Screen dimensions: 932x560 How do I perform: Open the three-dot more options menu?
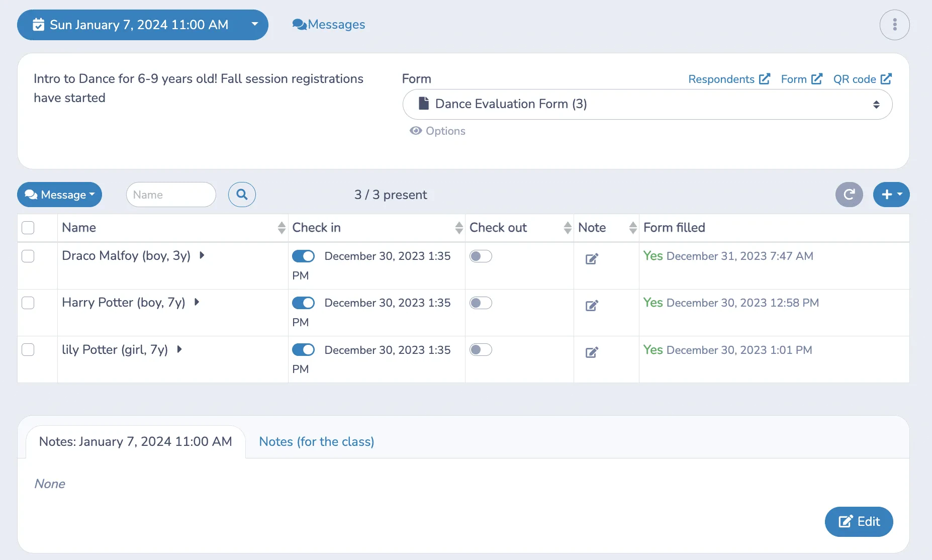click(894, 25)
